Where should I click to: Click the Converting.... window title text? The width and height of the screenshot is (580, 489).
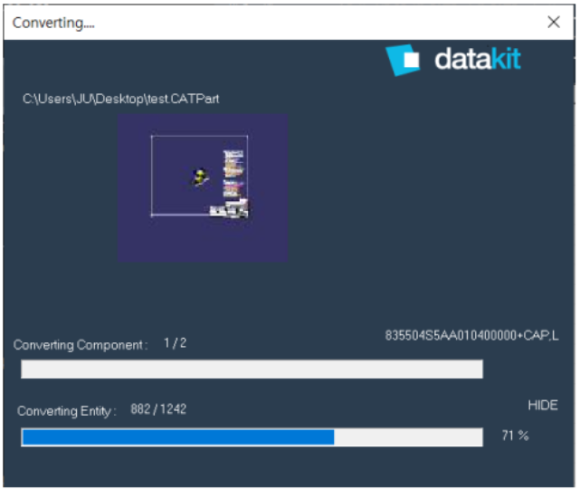54,23
